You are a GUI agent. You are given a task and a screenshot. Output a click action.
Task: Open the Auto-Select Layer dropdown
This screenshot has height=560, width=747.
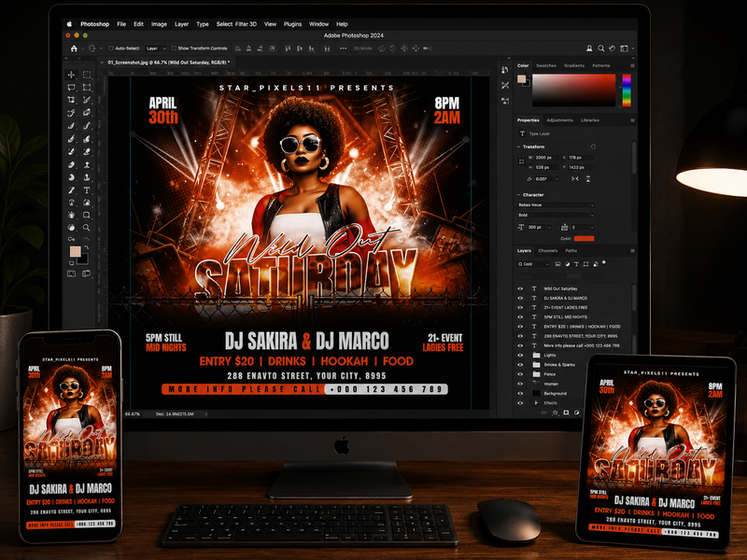(156, 49)
